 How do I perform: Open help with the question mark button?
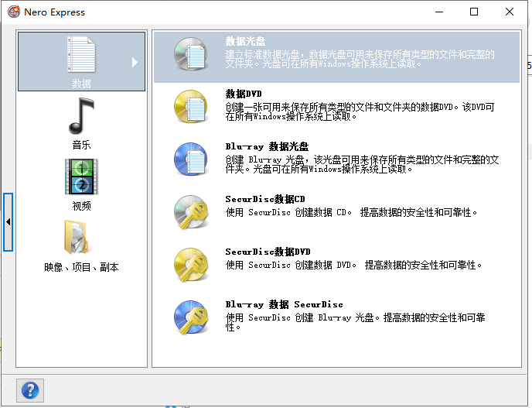pos(30,390)
